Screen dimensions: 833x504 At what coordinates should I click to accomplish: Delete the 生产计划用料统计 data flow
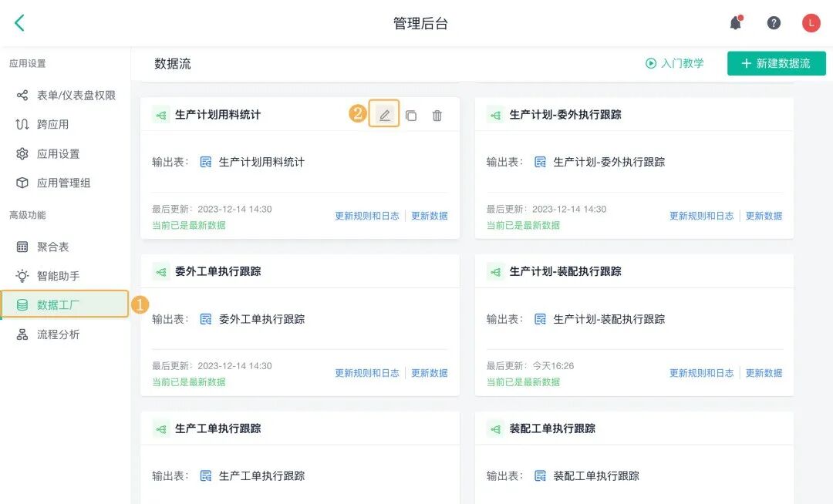(437, 115)
